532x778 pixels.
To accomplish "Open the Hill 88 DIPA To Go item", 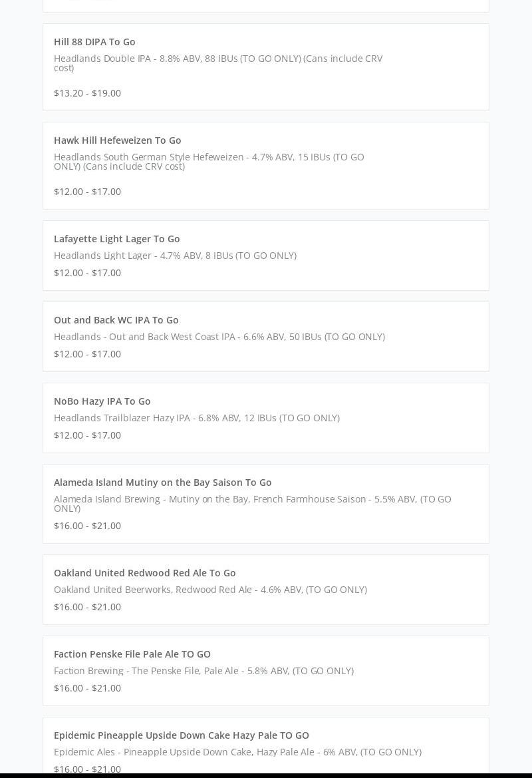I will point(94,42).
